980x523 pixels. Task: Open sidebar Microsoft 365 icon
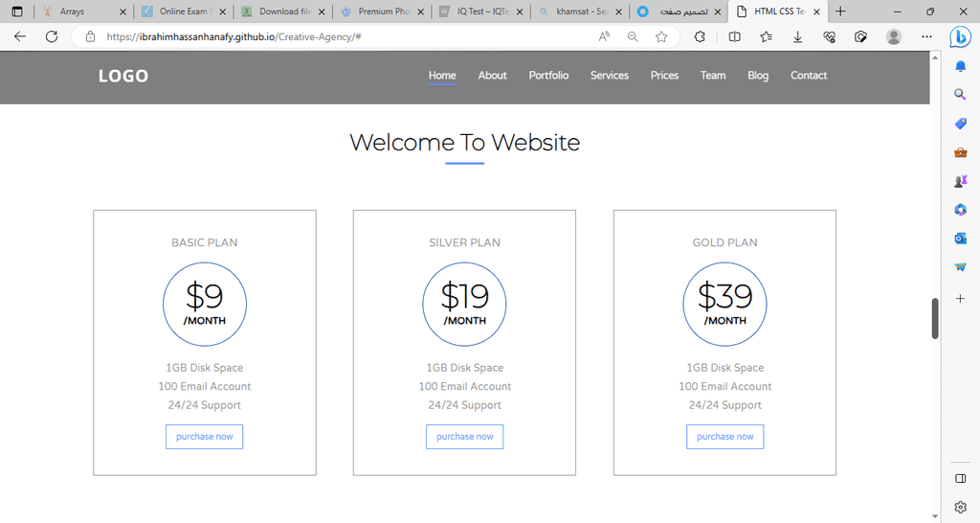961,210
